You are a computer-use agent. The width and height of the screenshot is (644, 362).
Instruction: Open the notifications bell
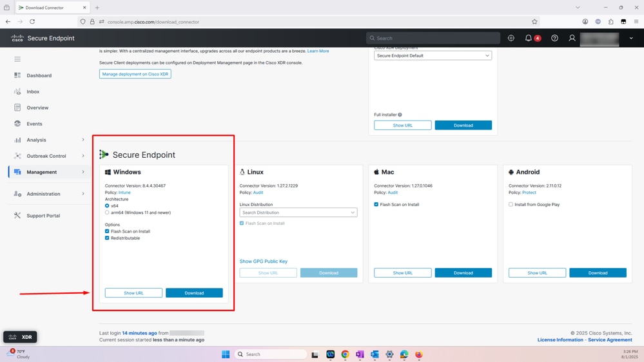click(x=528, y=38)
